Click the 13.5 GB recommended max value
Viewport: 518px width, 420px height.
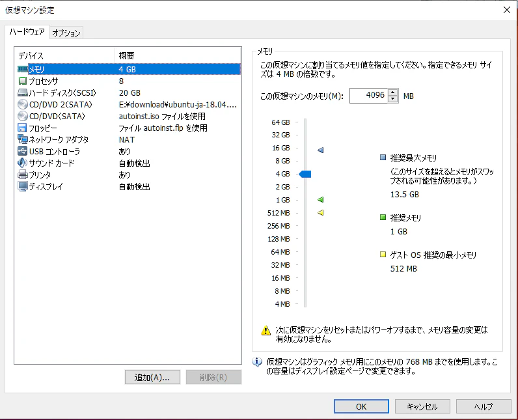[x=404, y=194]
